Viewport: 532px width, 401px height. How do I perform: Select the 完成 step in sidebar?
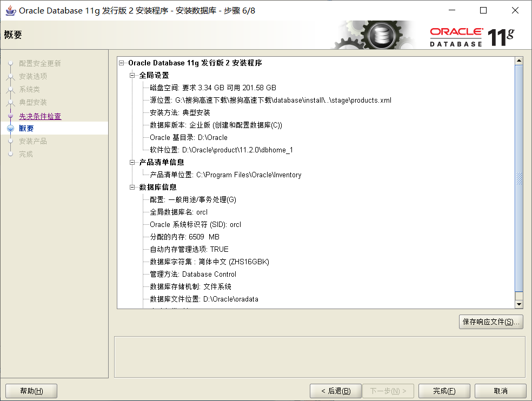coord(26,154)
